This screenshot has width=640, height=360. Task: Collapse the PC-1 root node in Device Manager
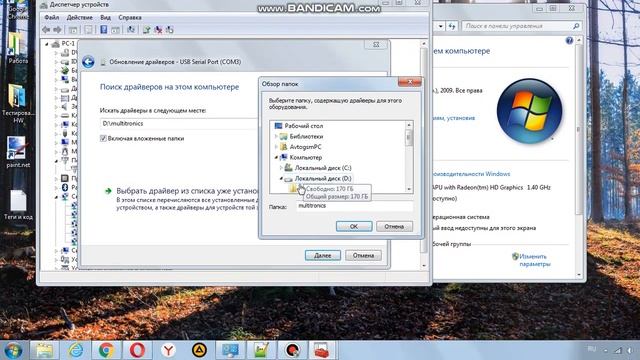47,44
